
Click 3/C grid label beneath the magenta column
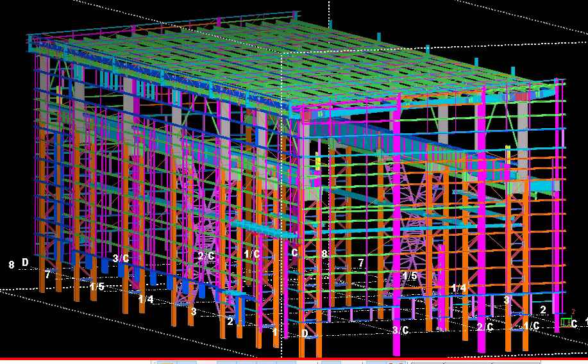click(400, 330)
